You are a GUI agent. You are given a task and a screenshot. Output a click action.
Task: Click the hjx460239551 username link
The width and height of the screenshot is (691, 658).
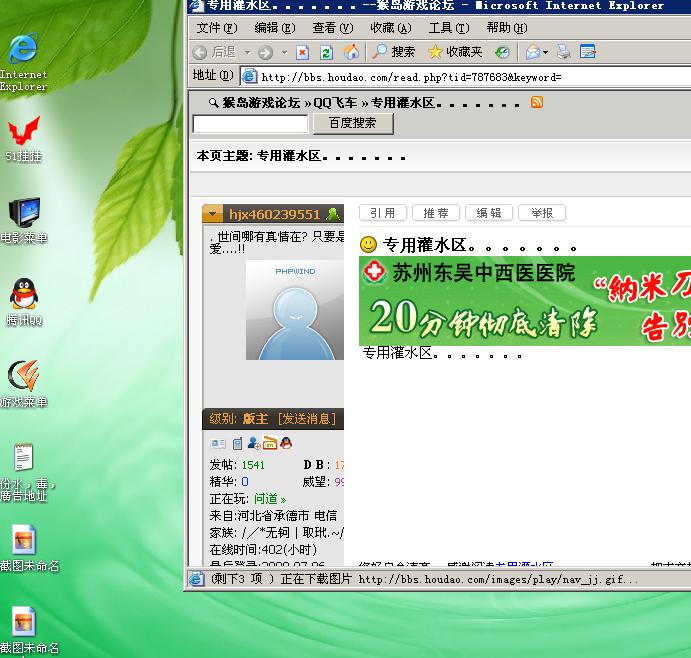[x=274, y=214]
